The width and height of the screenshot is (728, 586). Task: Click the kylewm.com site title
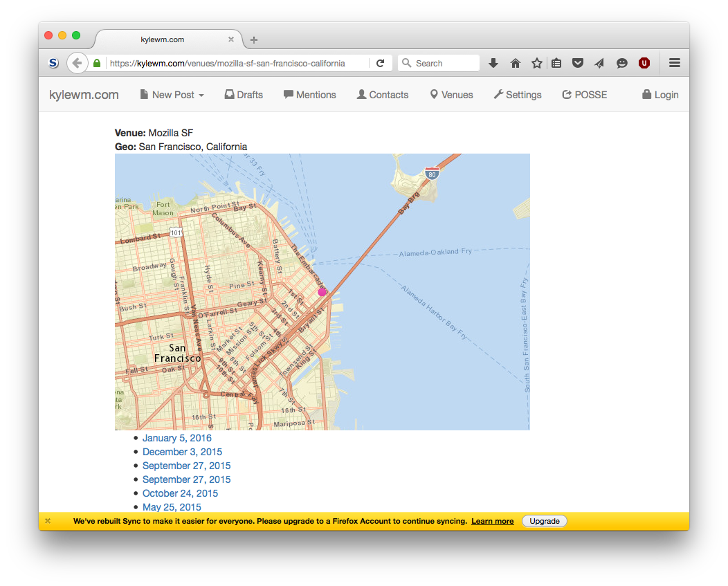[84, 95]
